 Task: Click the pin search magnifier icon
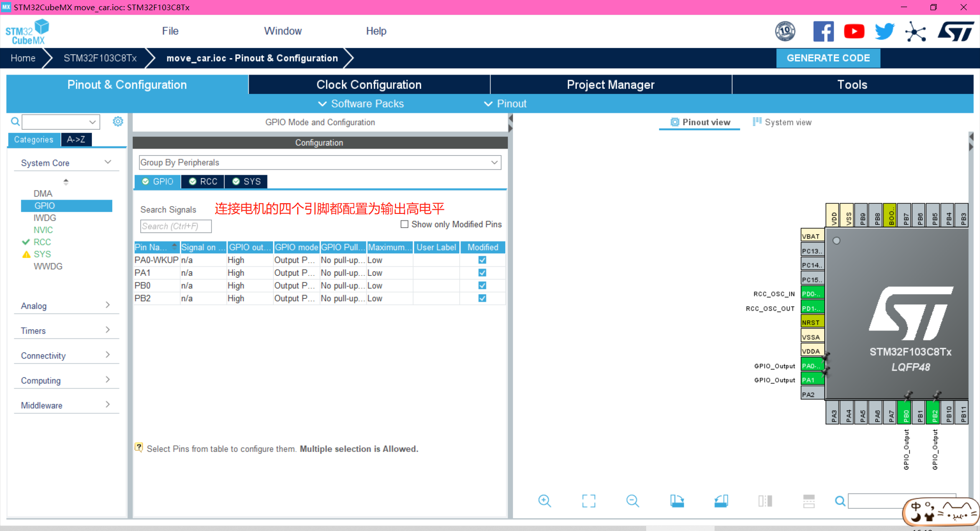click(x=840, y=501)
